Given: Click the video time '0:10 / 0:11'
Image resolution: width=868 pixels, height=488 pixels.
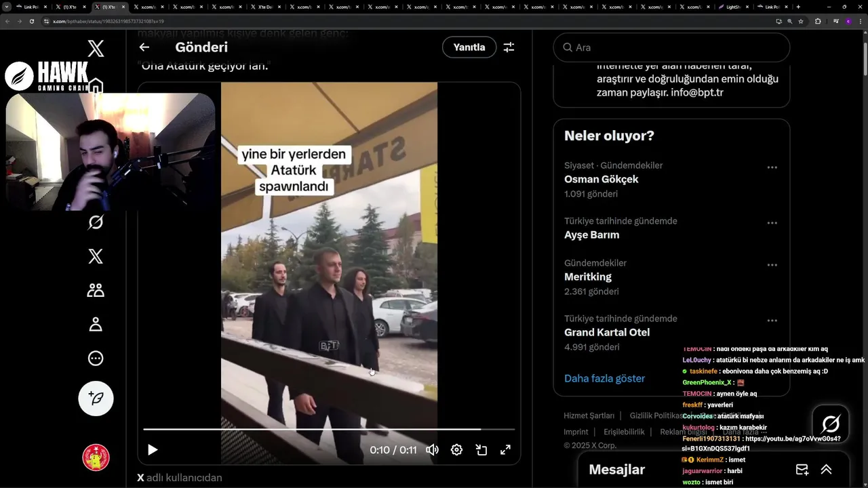Looking at the screenshot, I should [393, 450].
